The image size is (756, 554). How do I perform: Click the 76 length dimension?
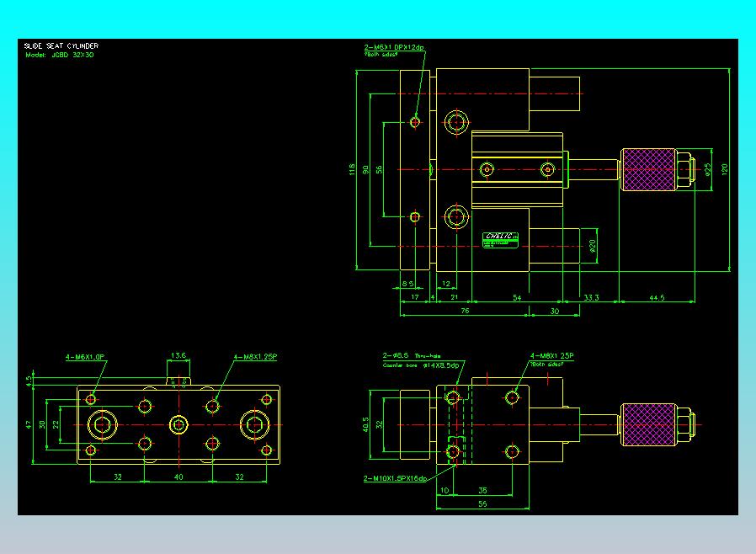[x=465, y=311]
